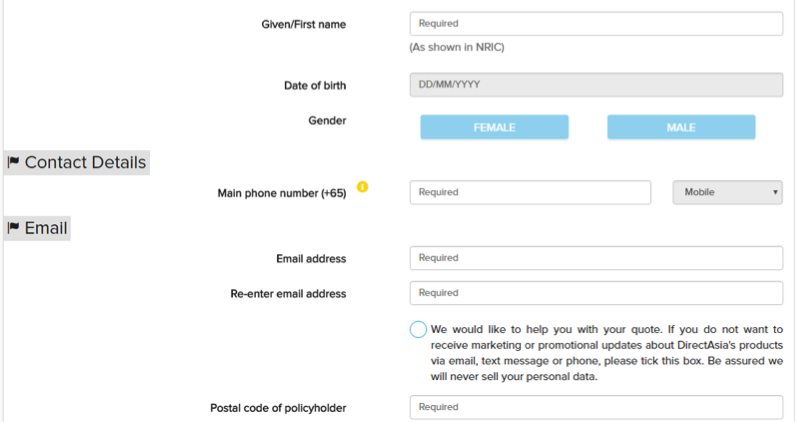
Task: Click the flag icon beside Contact Details
Action: 13,163
